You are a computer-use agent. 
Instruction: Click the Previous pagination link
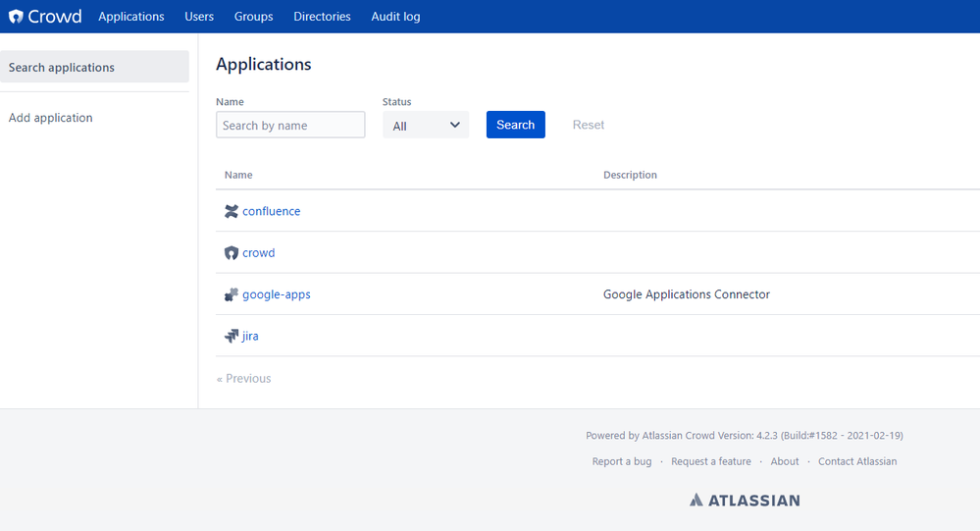click(243, 379)
